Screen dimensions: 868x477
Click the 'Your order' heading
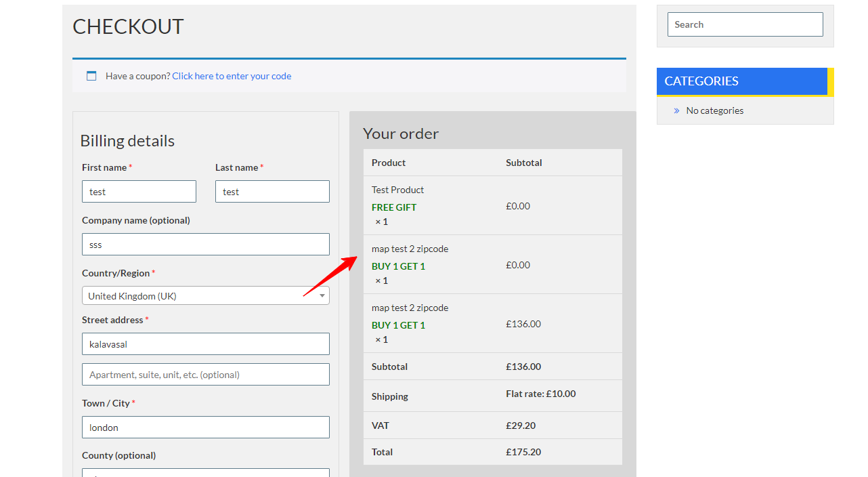[401, 133]
